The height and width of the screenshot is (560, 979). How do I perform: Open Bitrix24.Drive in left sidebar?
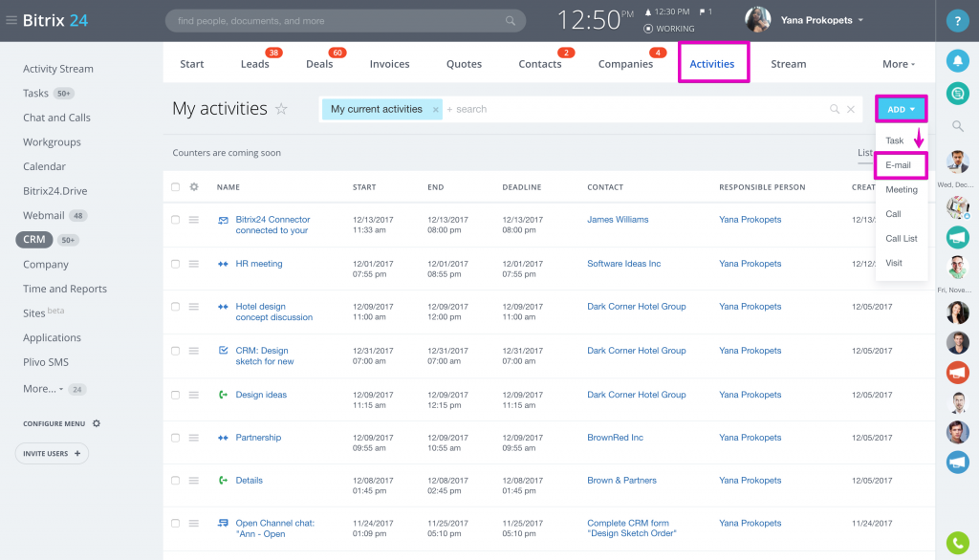click(54, 191)
